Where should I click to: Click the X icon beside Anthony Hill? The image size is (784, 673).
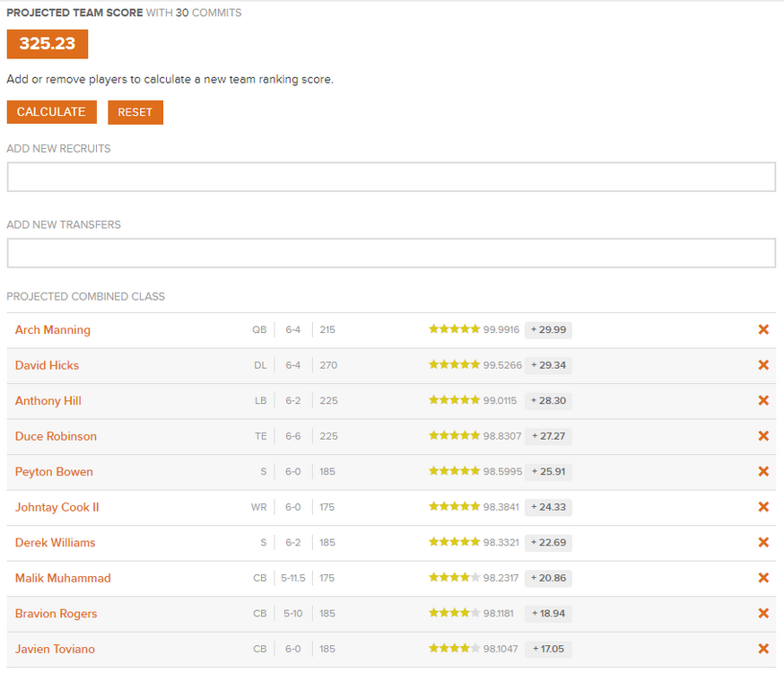pos(763,401)
